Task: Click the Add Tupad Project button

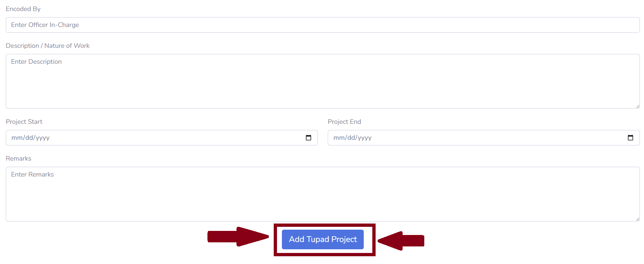Action: click(x=323, y=239)
